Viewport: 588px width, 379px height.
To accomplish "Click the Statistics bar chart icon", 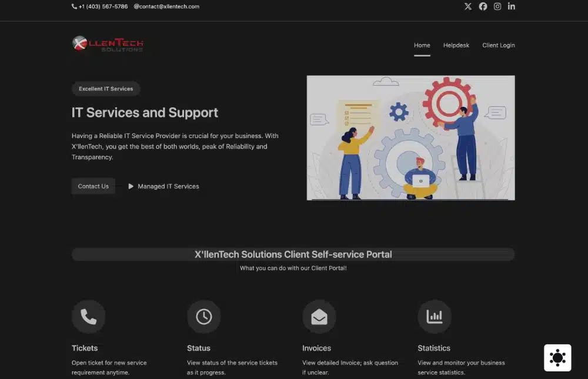I will (x=435, y=317).
